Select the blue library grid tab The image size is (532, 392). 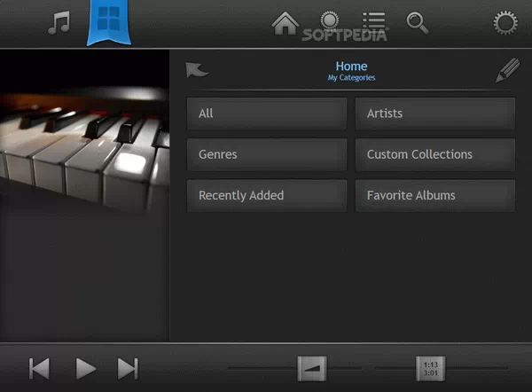pos(112,21)
